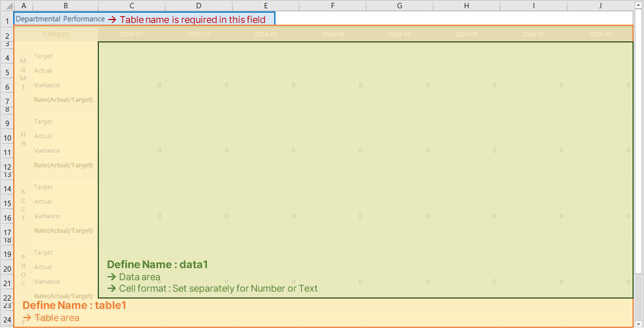Select row 10 header

7,136
